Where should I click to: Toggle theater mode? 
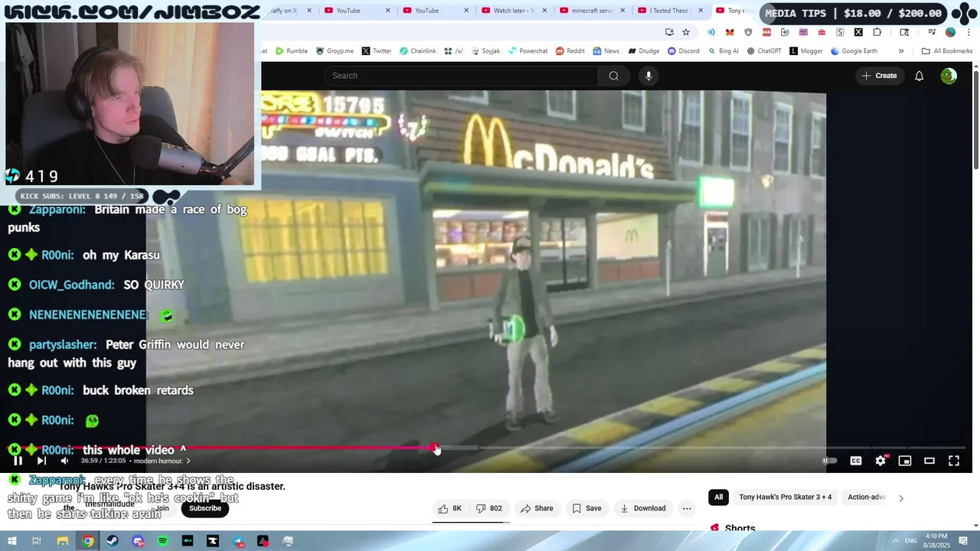coord(929,461)
